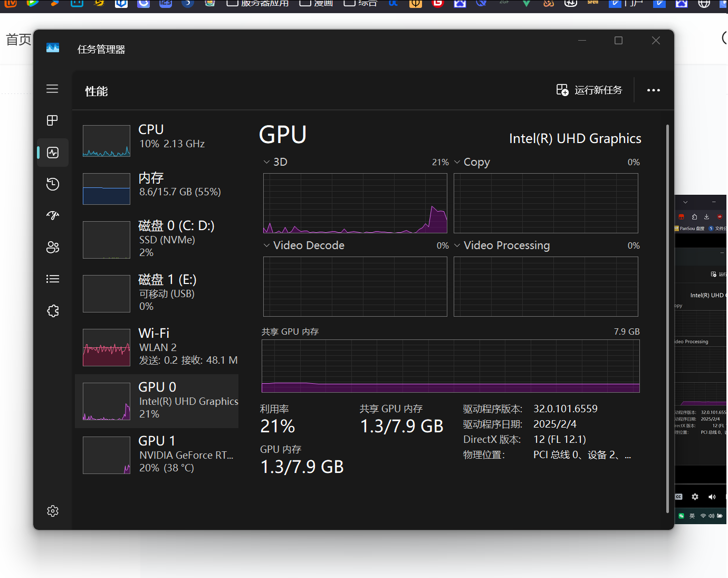
Task: Click the vertical scrollbar of the GPU pane
Action: pyautogui.click(x=667, y=318)
